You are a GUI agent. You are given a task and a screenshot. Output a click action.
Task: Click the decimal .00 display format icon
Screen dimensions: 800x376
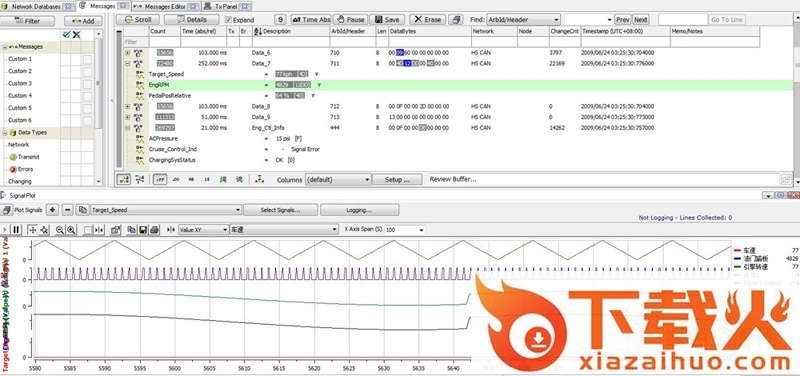click(176, 180)
